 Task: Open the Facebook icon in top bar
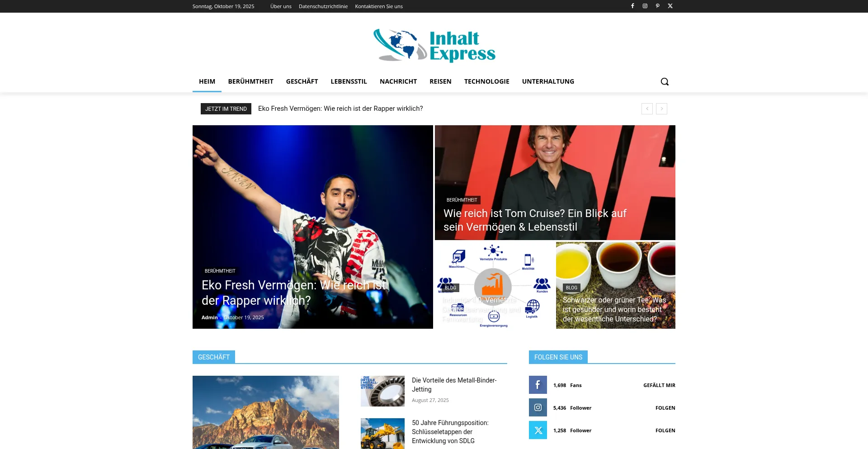point(632,6)
